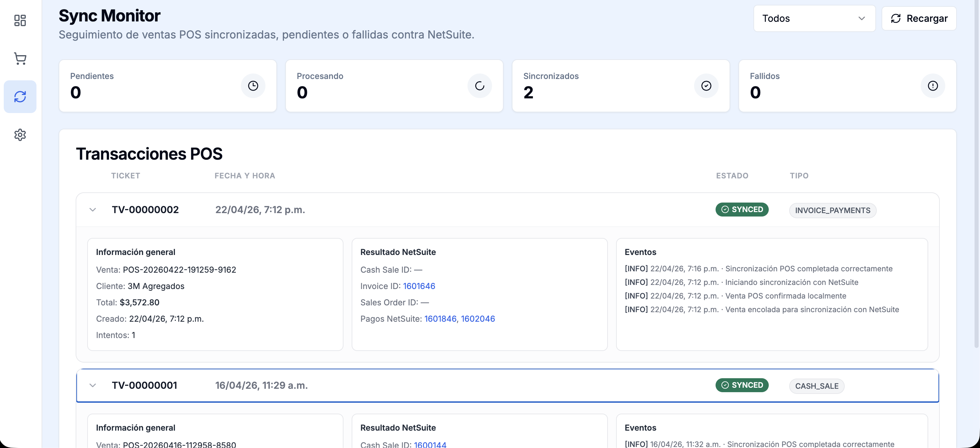Click the TIPO column header
Viewport: 980px width, 448px height.
coord(799,176)
